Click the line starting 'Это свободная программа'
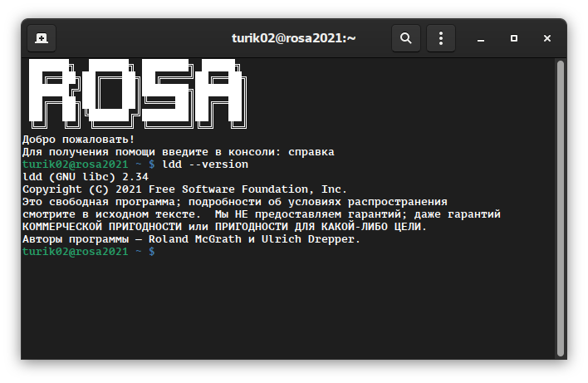The height and width of the screenshot is (383, 588). coord(235,202)
